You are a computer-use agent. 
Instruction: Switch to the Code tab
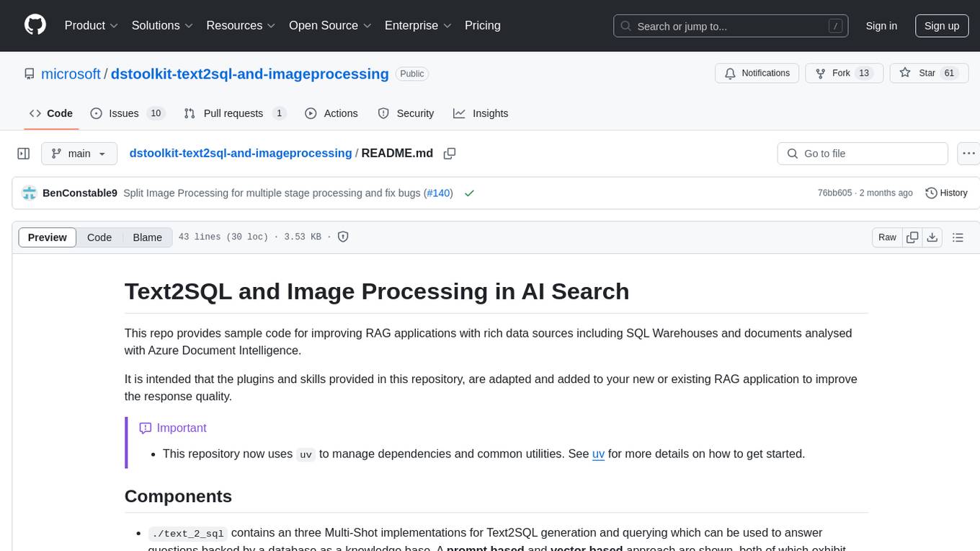coord(51,113)
